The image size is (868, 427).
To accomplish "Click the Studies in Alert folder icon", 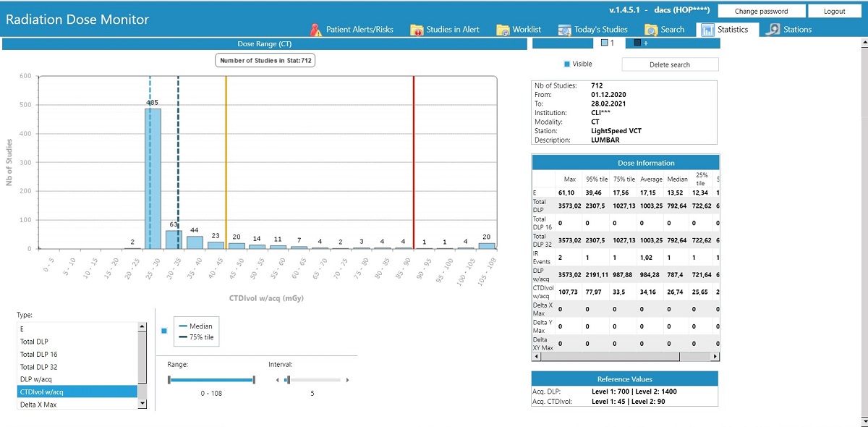I will (417, 30).
